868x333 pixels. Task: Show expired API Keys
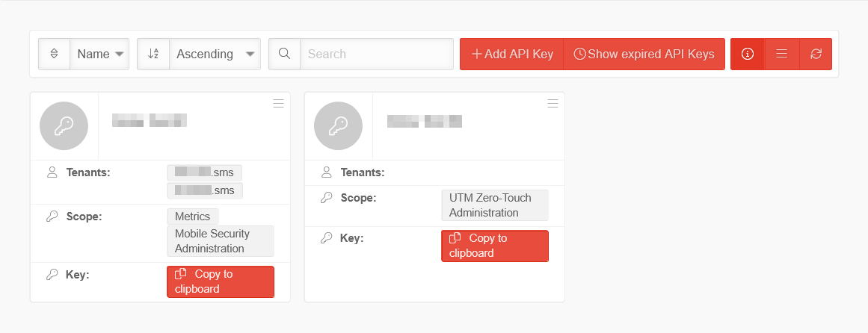644,54
